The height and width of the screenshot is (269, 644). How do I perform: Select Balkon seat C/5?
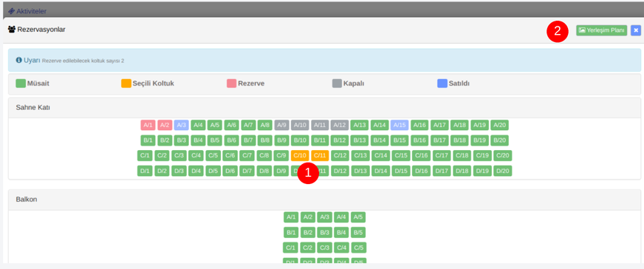(x=359, y=248)
